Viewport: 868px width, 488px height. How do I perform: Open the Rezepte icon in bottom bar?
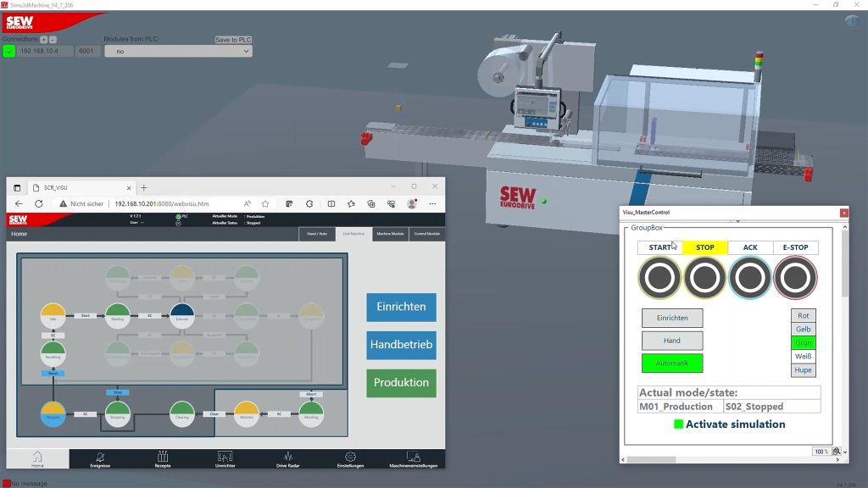coord(162,457)
